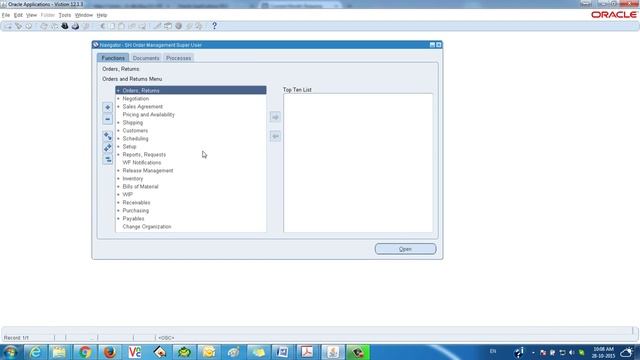The height and width of the screenshot is (360, 640).
Task: Click the navigator Collapse minus button
Action: 107,119
